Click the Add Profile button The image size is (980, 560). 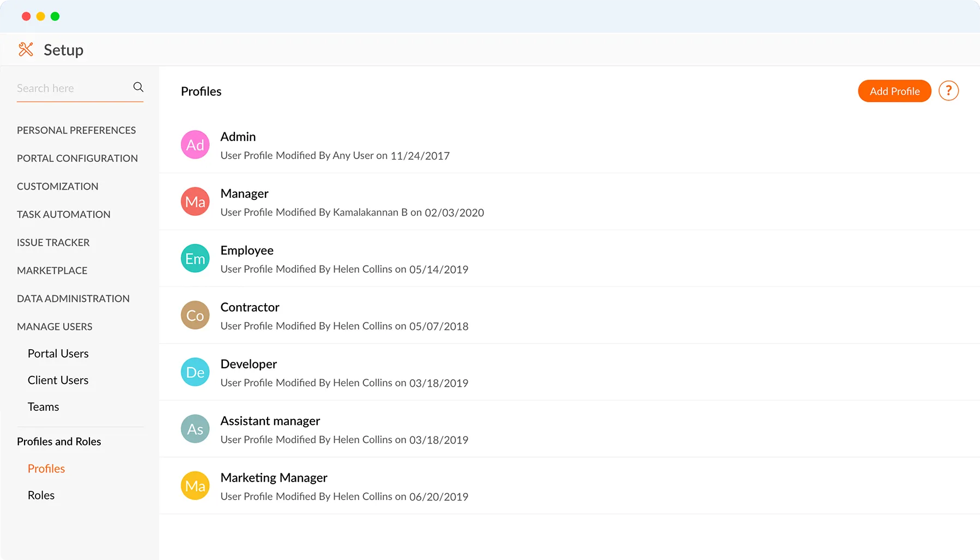click(894, 90)
